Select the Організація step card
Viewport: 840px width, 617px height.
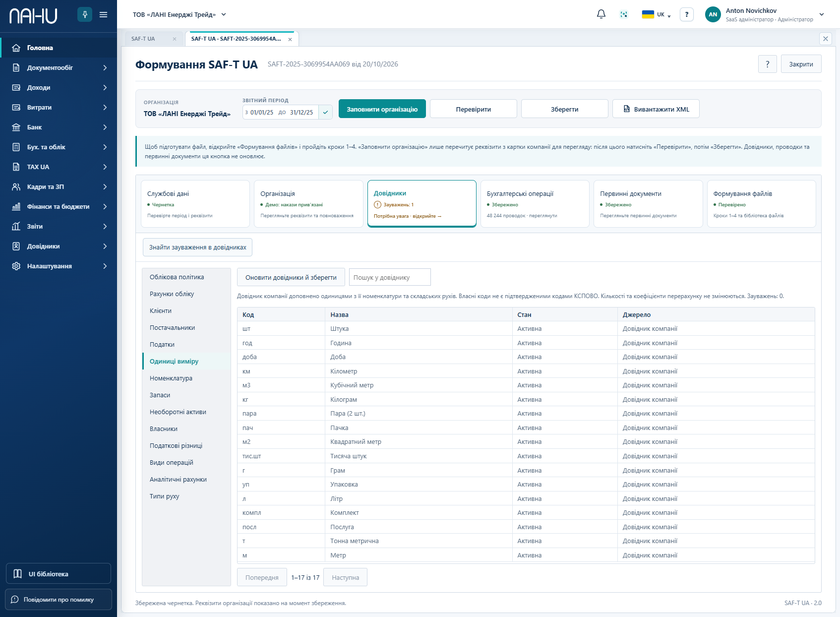[x=308, y=204]
